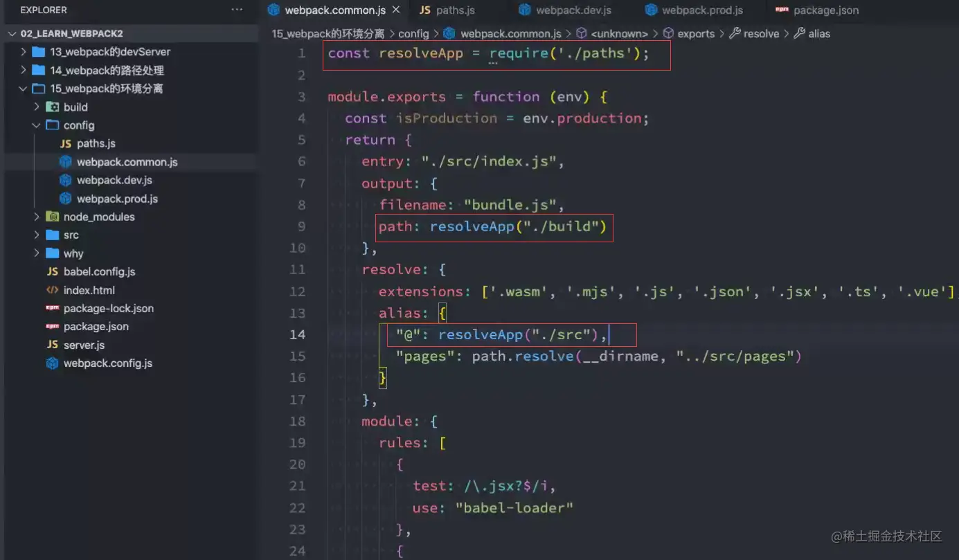The image size is (959, 560).
Task: Click the 15_webpack的环境分离 breadcrumb segment
Action: click(328, 33)
